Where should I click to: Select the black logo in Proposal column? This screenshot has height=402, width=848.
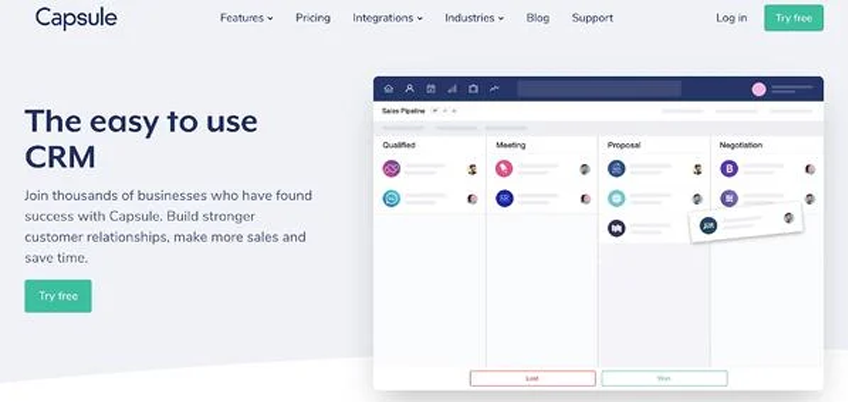(x=616, y=228)
